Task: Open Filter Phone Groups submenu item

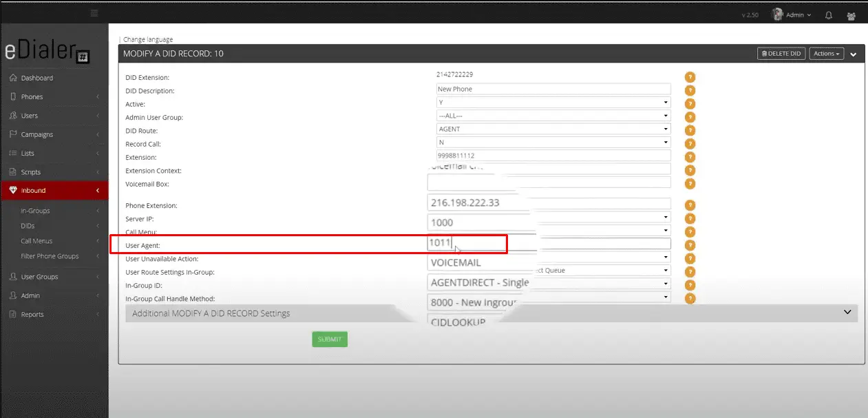Action: tap(50, 256)
